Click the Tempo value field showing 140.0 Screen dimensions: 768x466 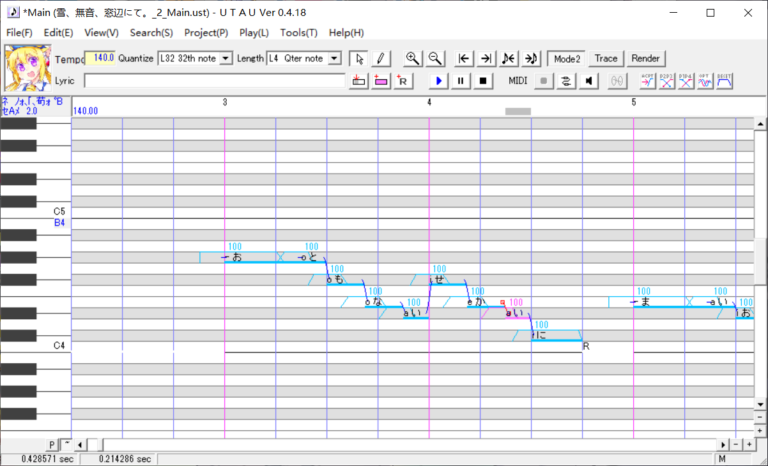[100, 59]
